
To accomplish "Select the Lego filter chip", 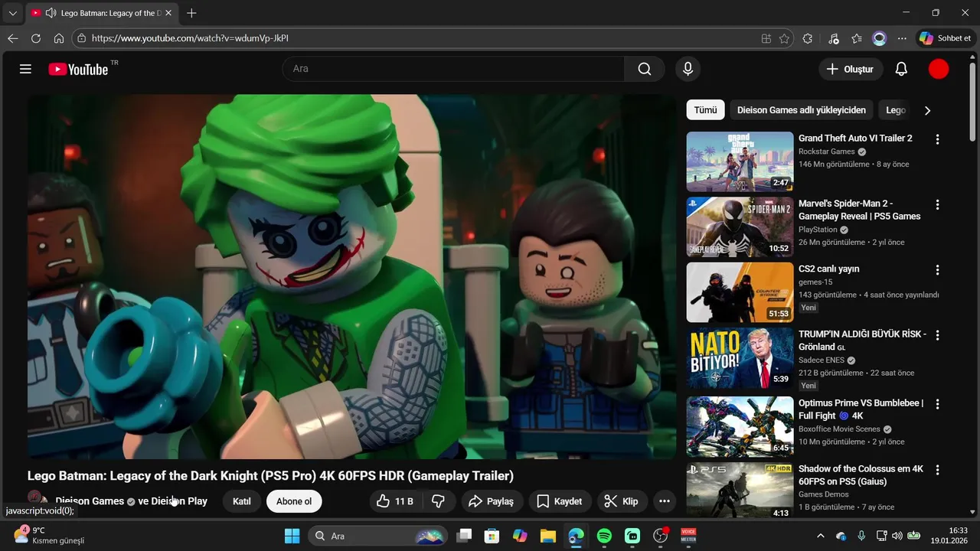I will 896,110.
